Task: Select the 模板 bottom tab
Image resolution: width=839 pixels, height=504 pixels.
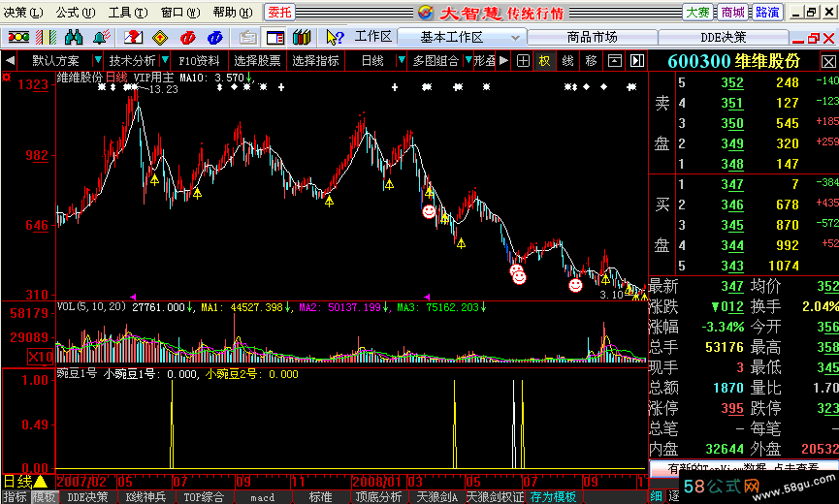Action: tap(44, 497)
